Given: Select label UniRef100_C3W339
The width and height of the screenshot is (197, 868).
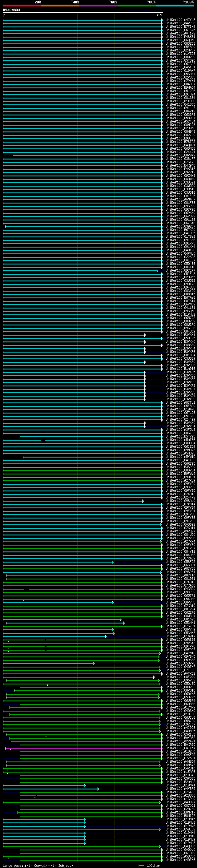Looking at the screenshot, I should (x=180, y=358).
